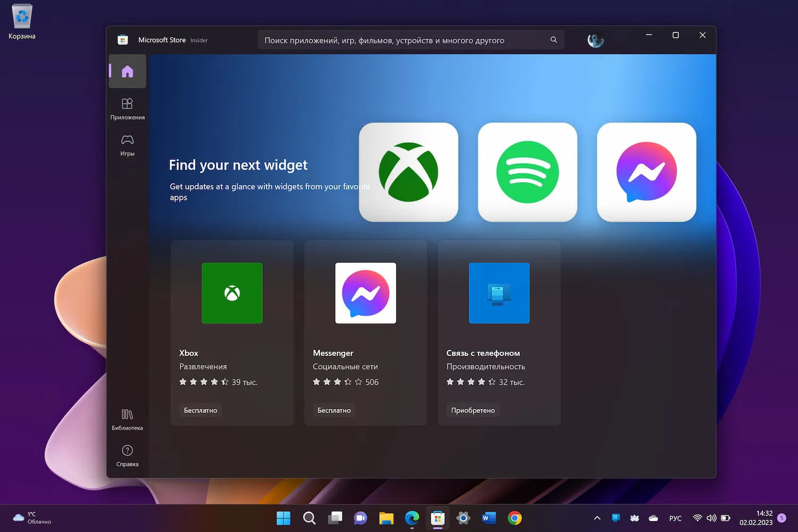Click the blue tray icon next to the chevron
Viewport: 798px width, 532px height.
tap(616, 518)
